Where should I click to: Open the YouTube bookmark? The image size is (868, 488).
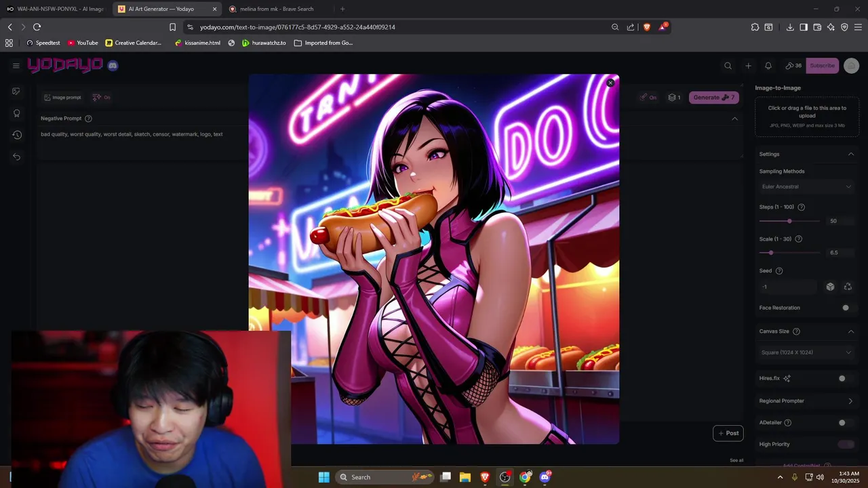(x=83, y=43)
